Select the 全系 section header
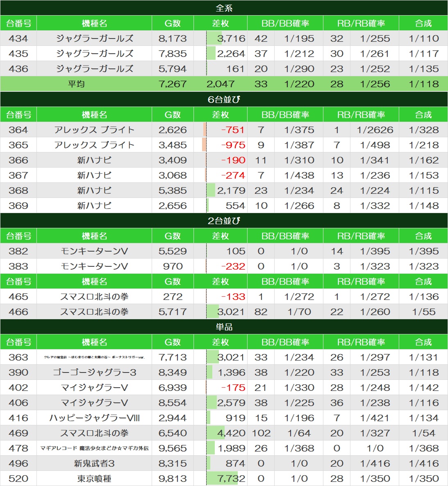The image size is (448, 486). click(x=224, y=8)
